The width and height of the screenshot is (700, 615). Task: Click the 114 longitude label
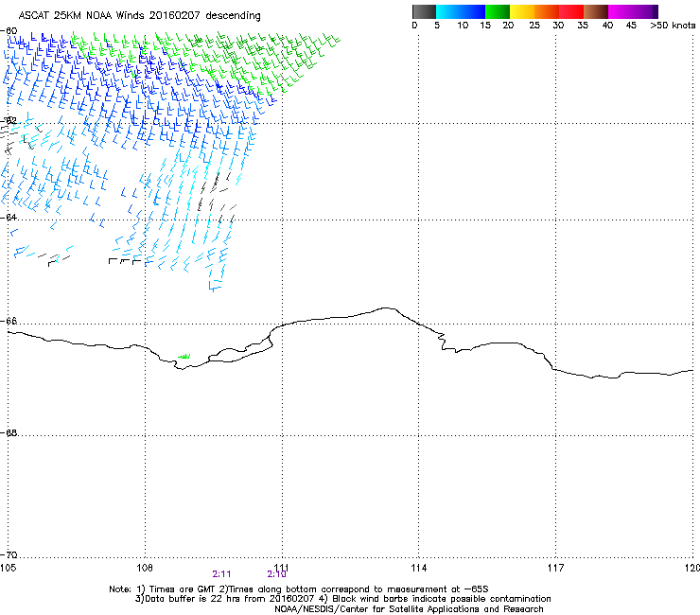pos(418,568)
